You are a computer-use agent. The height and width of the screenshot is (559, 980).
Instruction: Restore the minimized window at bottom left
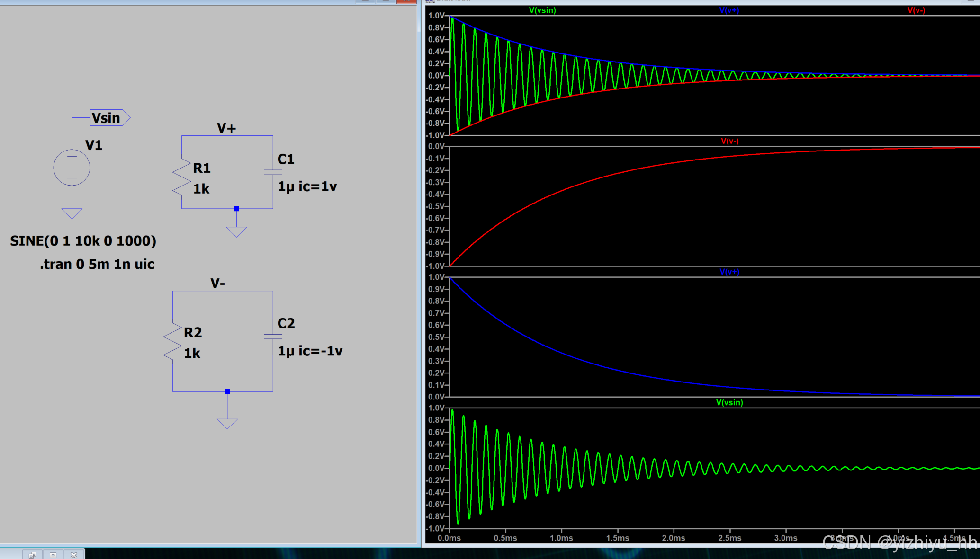coord(32,555)
